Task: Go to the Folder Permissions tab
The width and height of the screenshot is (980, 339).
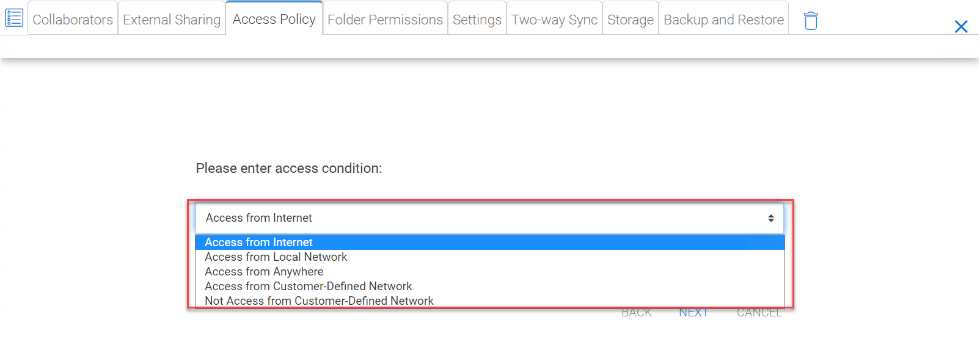Action: 385,20
